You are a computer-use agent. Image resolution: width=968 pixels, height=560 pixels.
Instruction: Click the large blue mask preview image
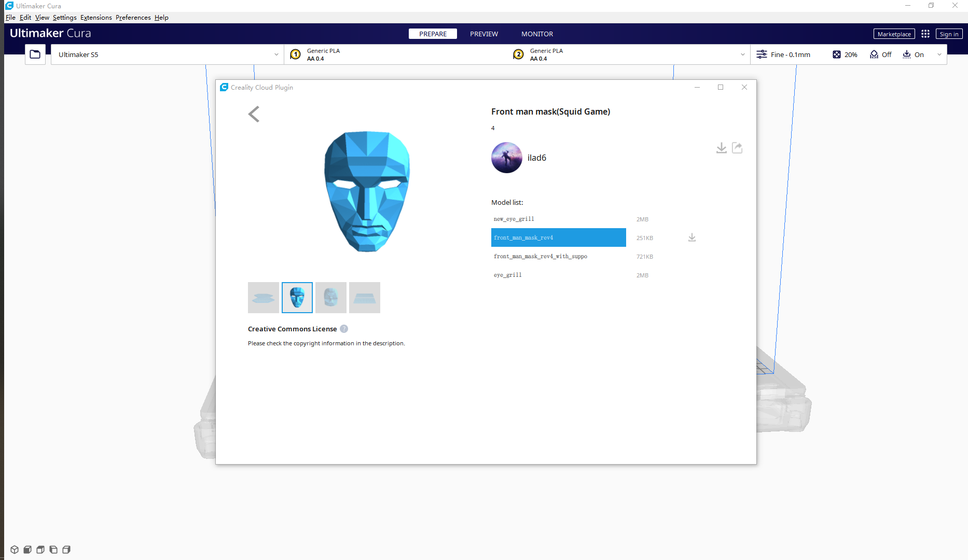pos(367,191)
